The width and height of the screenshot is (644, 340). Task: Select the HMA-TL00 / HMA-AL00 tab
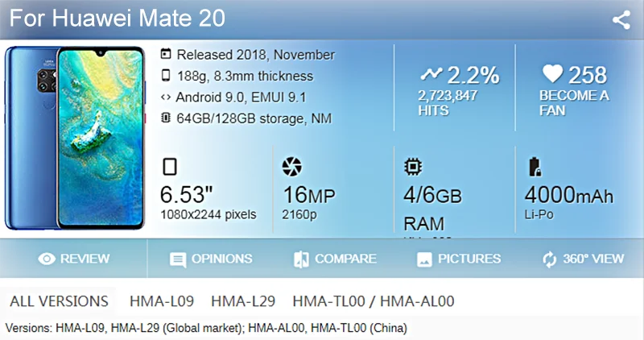pos(374,301)
